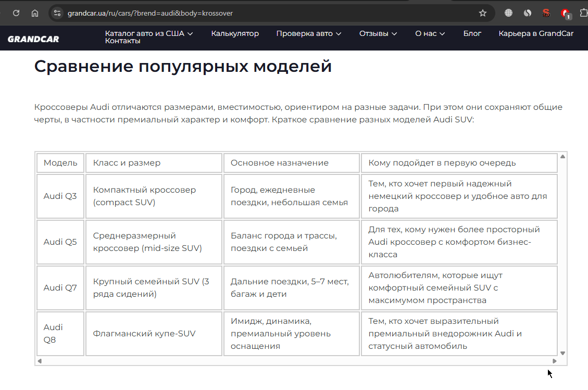This screenshot has width=588, height=390.
Task: Click the Класс и размер column header
Action: 154,163
